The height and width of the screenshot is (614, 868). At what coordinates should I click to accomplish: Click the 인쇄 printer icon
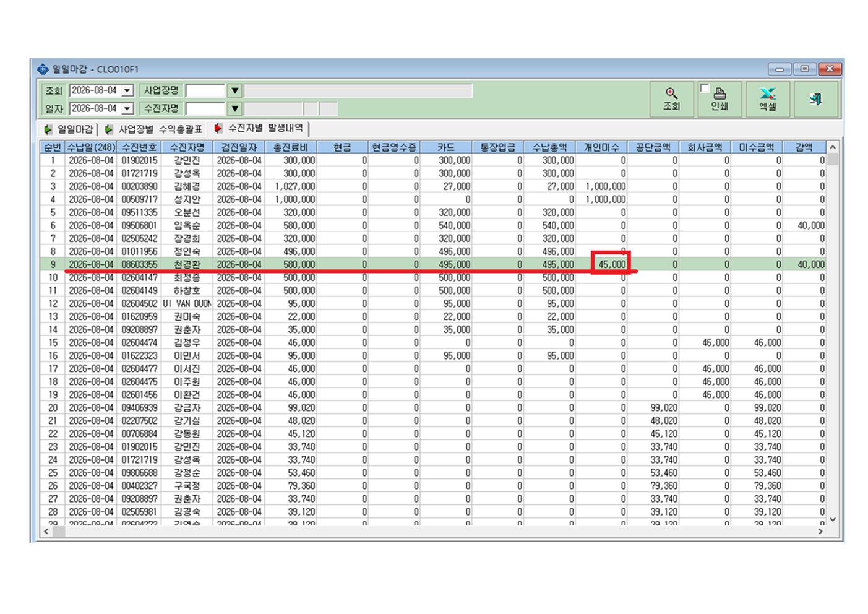[720, 94]
